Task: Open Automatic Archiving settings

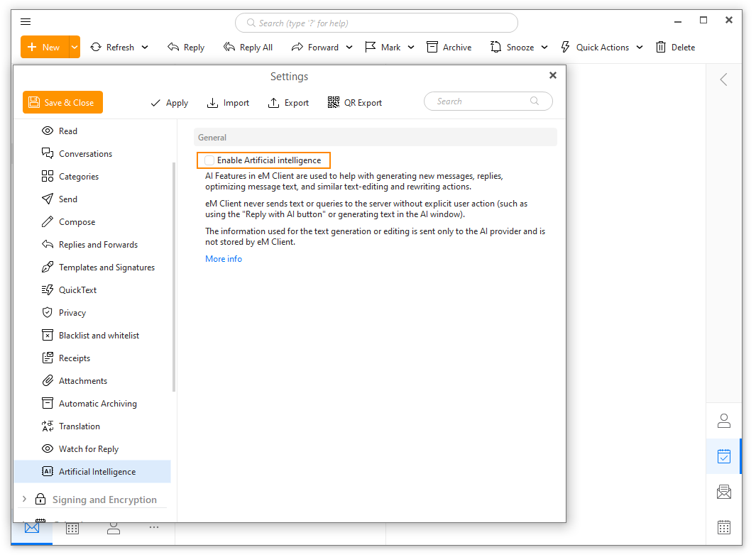Action: [x=92, y=403]
